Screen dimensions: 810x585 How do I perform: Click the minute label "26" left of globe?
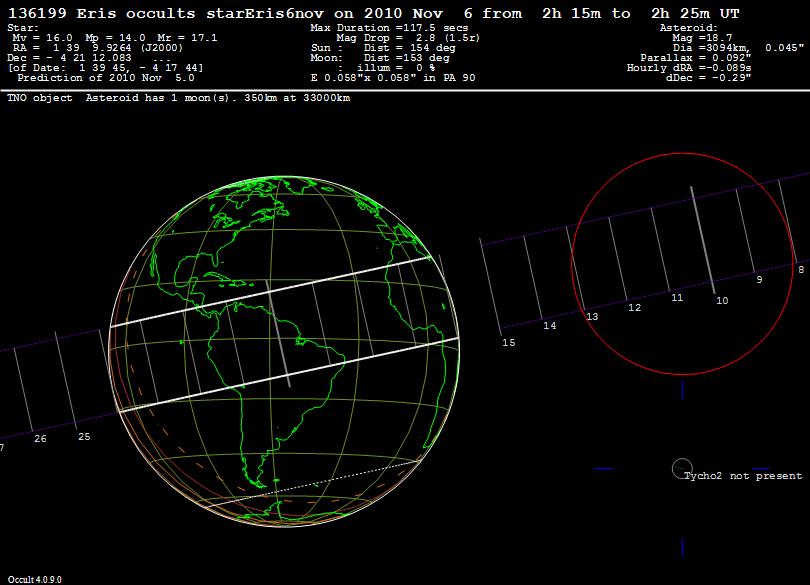click(40, 439)
